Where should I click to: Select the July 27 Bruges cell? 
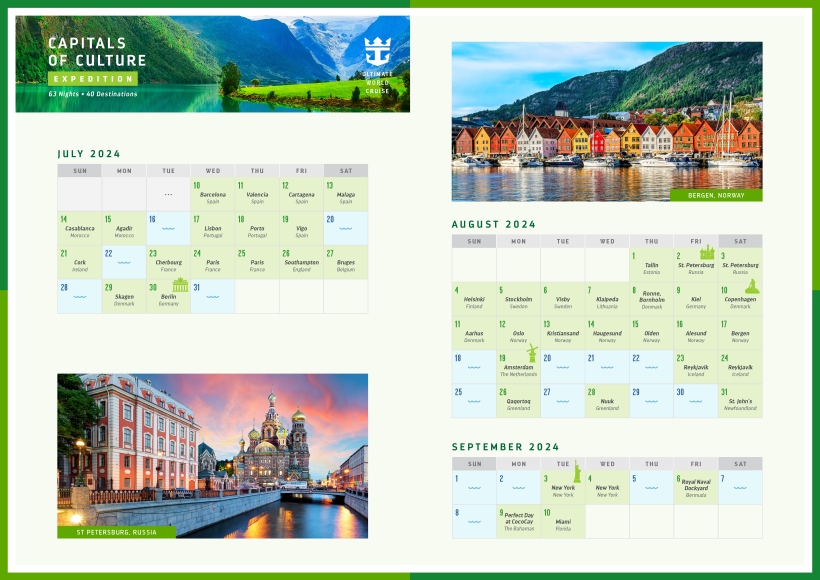click(346, 262)
